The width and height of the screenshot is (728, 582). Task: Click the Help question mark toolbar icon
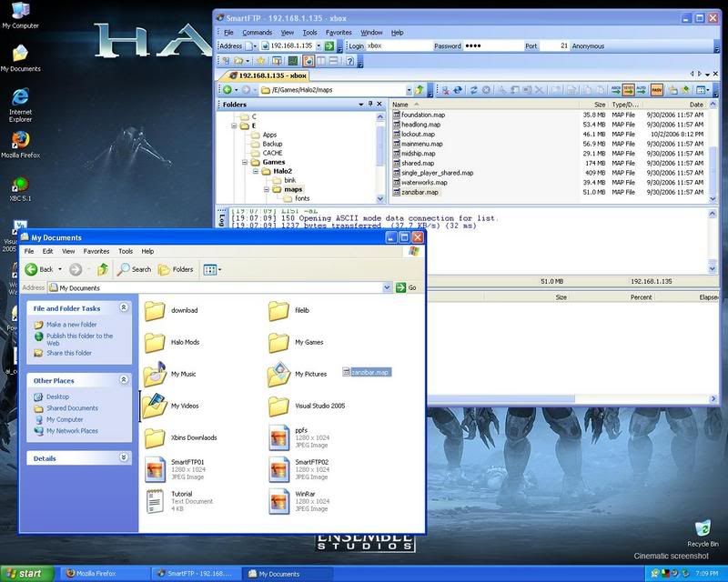(350, 61)
